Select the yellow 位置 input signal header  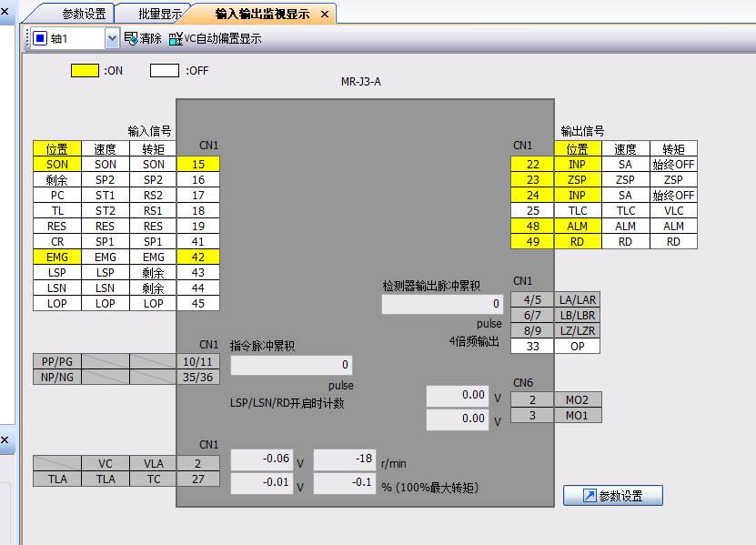click(57, 149)
